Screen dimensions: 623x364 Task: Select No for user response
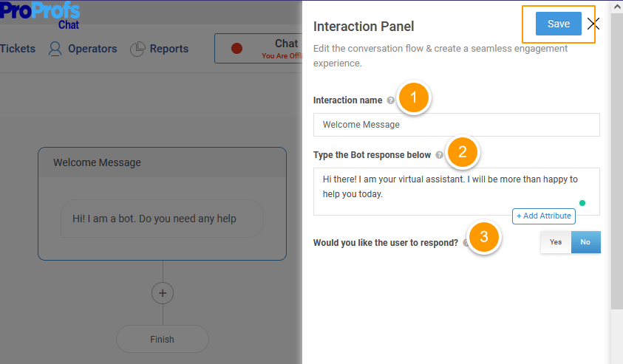[x=585, y=242]
